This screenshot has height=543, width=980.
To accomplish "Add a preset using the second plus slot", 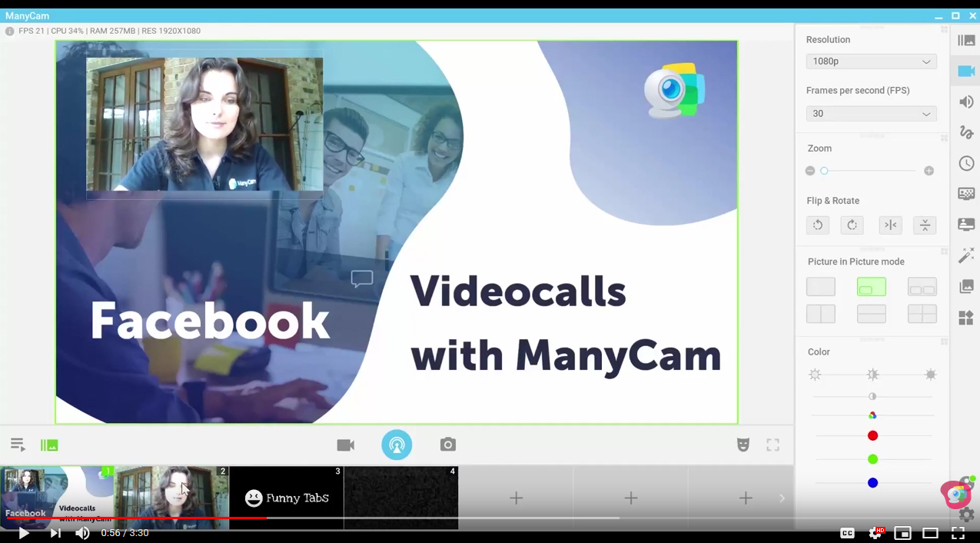I will [630, 498].
